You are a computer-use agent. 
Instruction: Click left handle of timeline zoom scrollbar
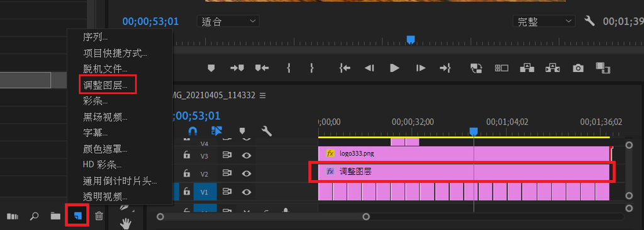click(x=160, y=216)
